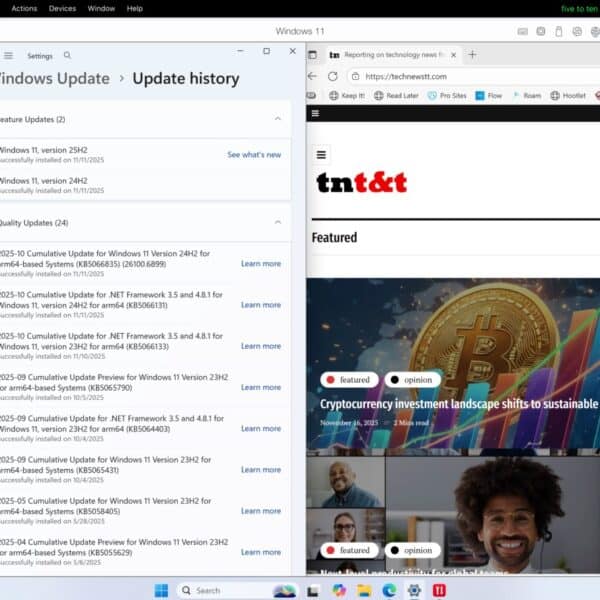Click the tnt&t site logo

tap(362, 183)
